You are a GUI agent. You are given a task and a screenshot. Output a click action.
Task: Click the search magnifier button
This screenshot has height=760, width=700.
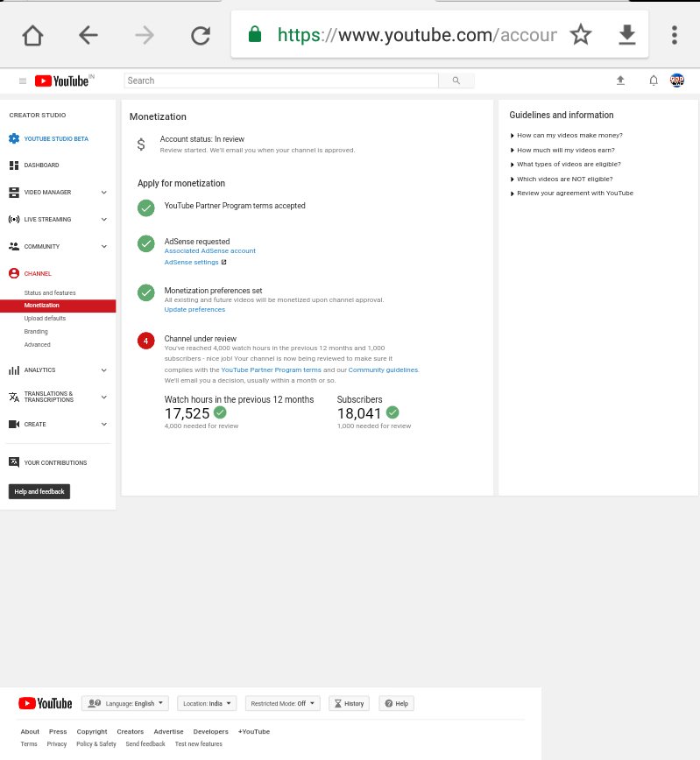(456, 81)
